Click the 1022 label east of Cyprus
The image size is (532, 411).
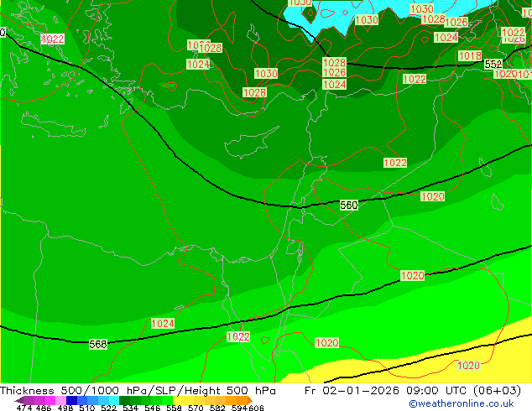tap(395, 163)
